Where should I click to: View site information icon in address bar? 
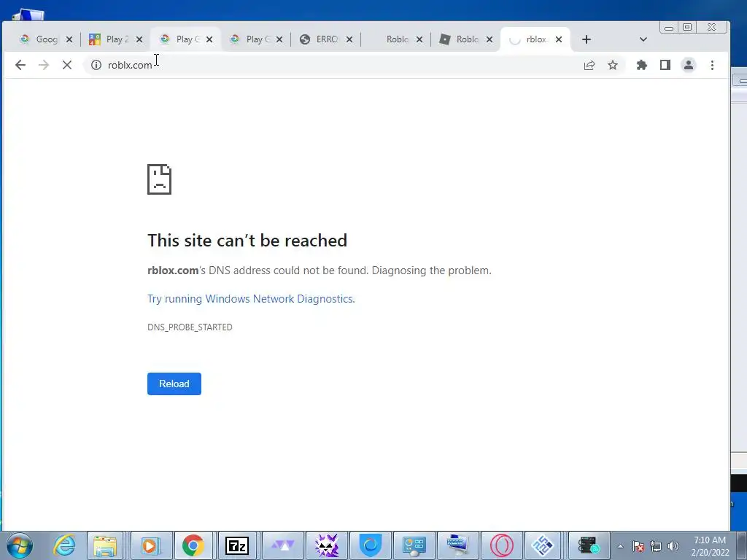click(96, 65)
